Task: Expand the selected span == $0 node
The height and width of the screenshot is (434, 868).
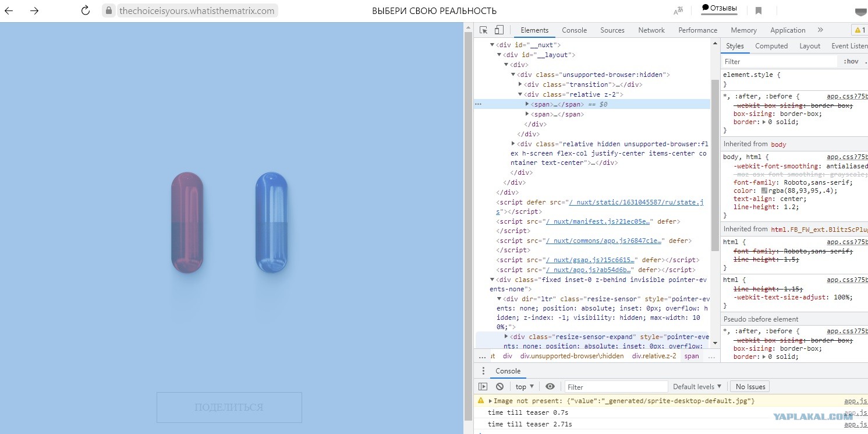Action: pyautogui.click(x=527, y=104)
